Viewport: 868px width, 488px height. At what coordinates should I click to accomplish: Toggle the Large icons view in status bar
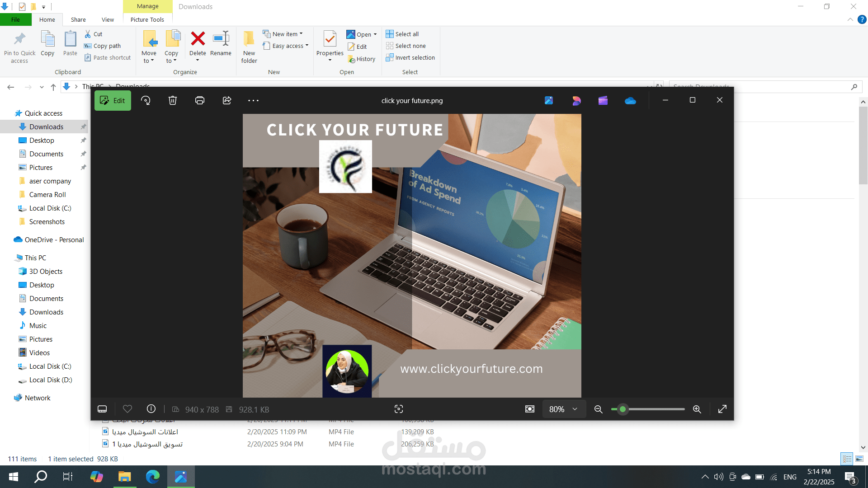click(x=859, y=459)
